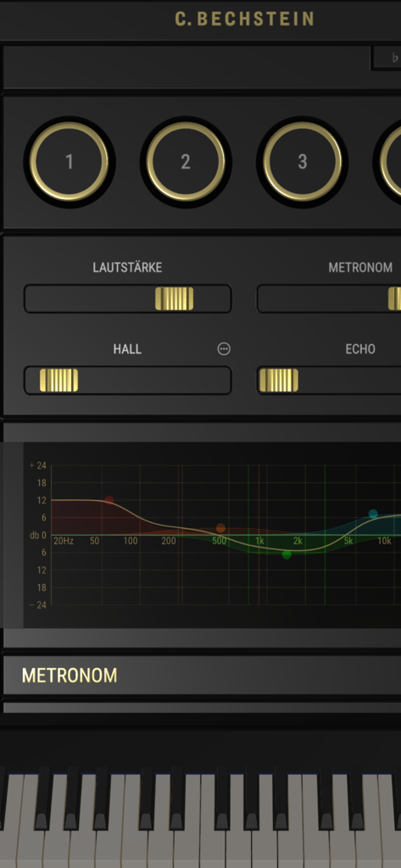
Task: Expand the METRONOM section header
Action: point(202,676)
